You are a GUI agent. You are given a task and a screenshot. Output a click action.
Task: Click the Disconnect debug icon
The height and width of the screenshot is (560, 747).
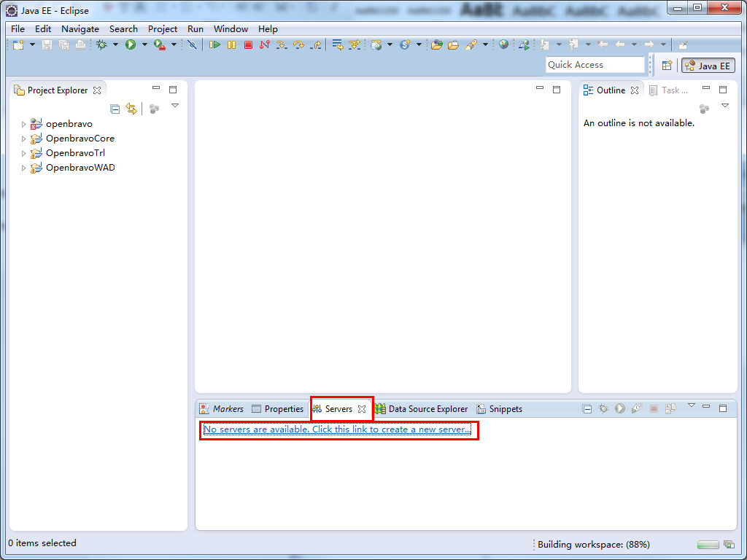coord(265,44)
